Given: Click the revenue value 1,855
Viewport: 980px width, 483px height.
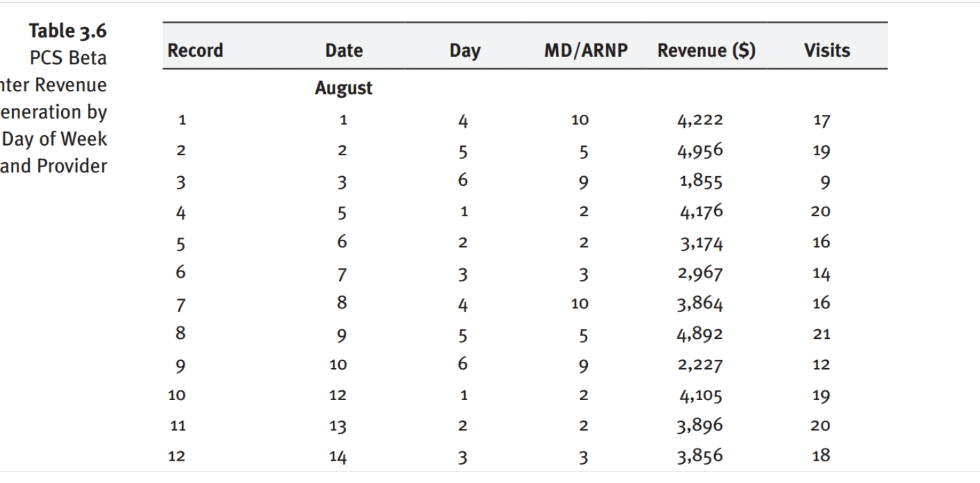Looking at the screenshot, I should [x=699, y=182].
